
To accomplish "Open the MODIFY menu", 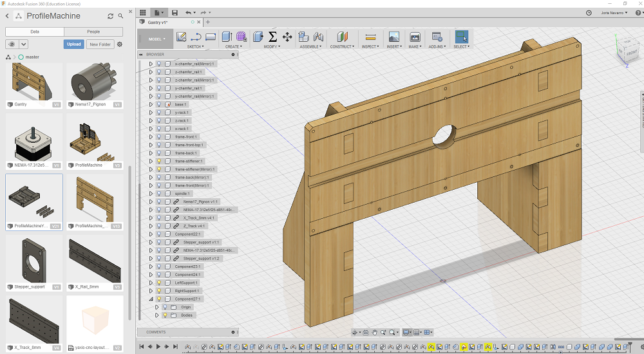I will coord(272,46).
